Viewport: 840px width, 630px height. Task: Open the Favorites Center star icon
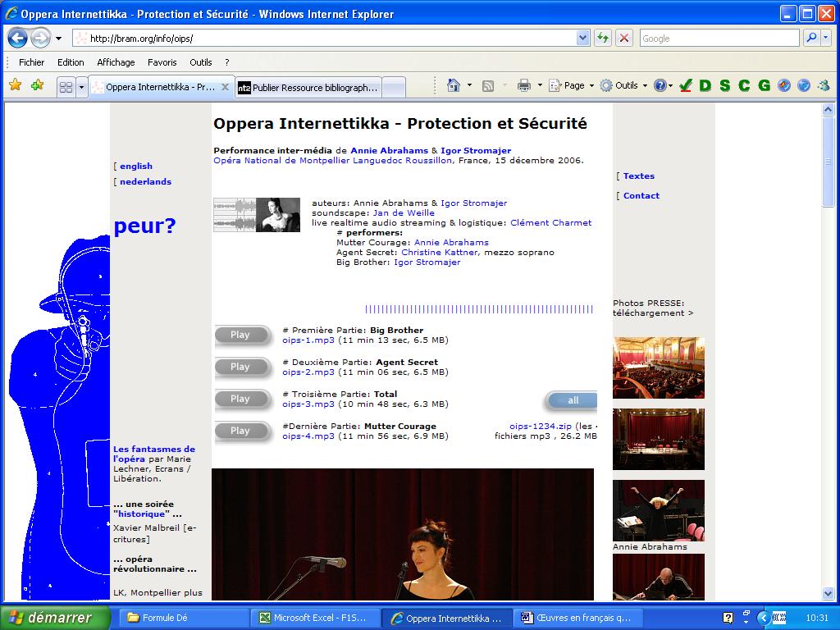tap(16, 85)
